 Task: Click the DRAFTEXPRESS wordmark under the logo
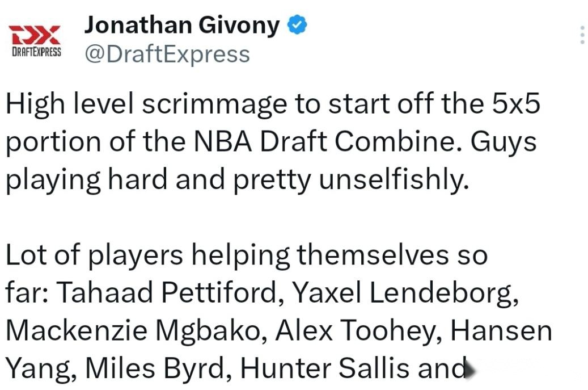tap(36, 52)
